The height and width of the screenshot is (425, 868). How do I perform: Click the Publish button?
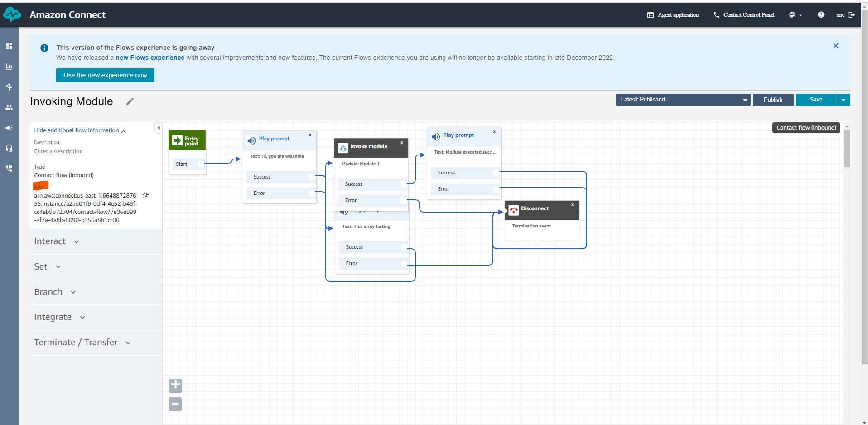(773, 100)
